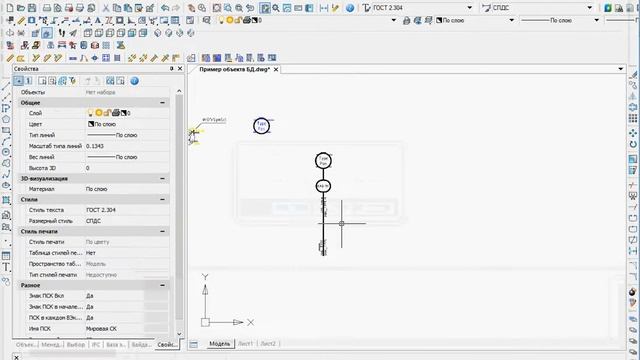The width and height of the screenshot is (640, 360).
Task: Toggle the '1' mode button in Properties toolbar
Action: tap(29, 81)
